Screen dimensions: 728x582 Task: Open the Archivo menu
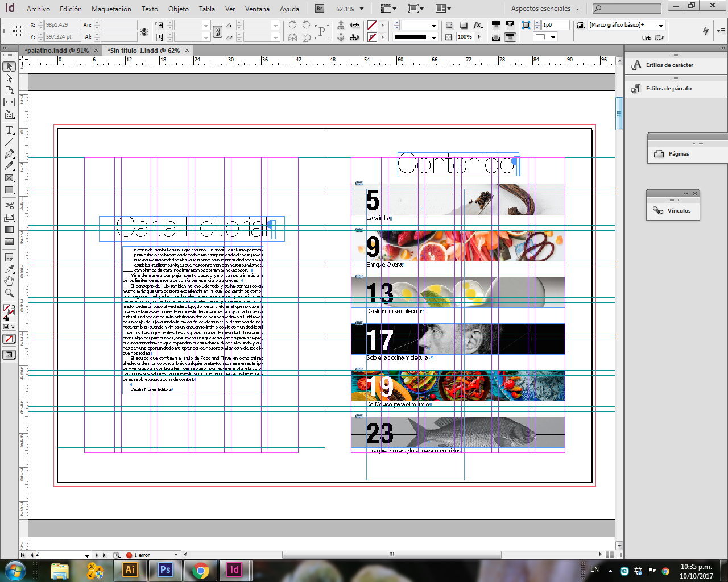[38, 9]
